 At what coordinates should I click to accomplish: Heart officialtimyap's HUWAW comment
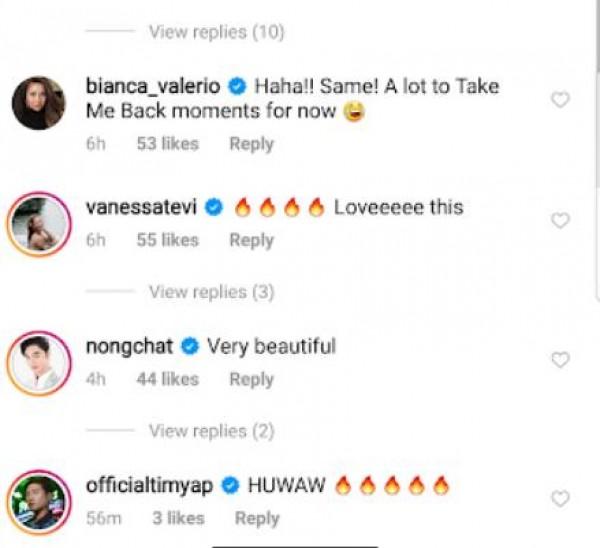tap(561, 498)
